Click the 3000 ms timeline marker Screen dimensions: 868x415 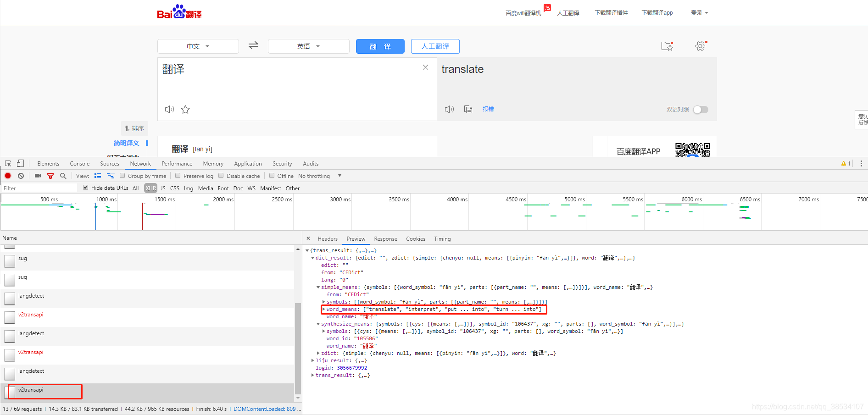point(340,199)
